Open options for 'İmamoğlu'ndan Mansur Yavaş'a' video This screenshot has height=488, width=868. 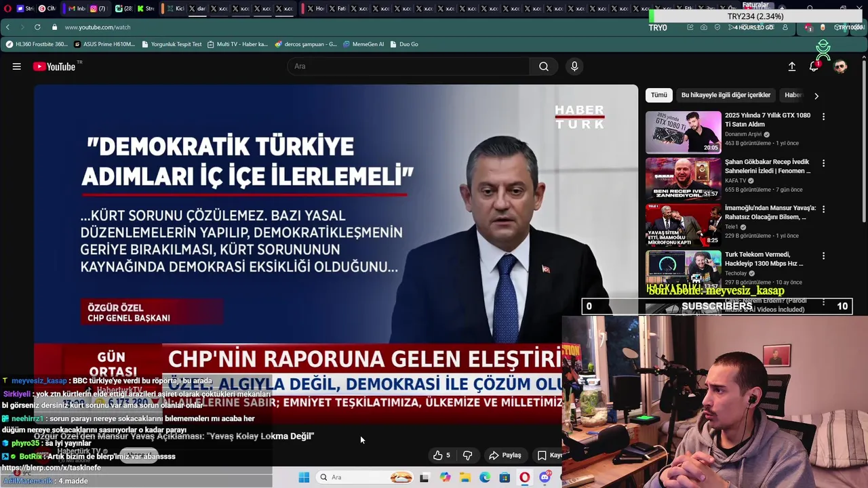823,209
